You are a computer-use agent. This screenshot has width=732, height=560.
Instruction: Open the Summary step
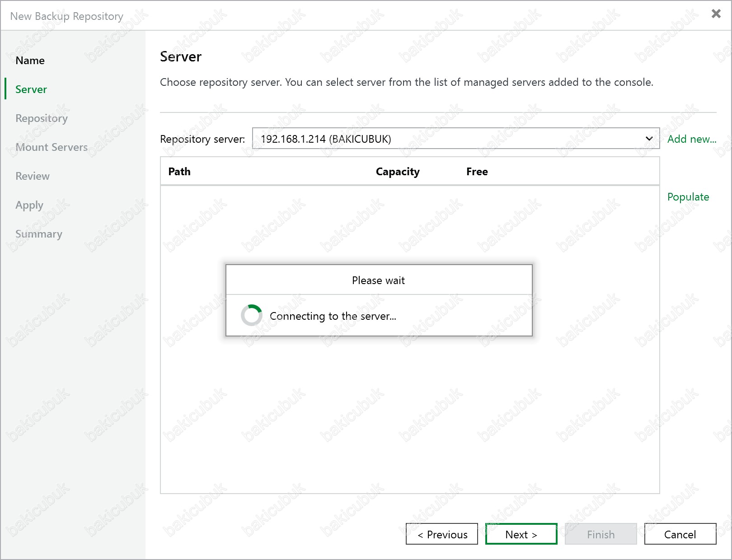pos(39,234)
